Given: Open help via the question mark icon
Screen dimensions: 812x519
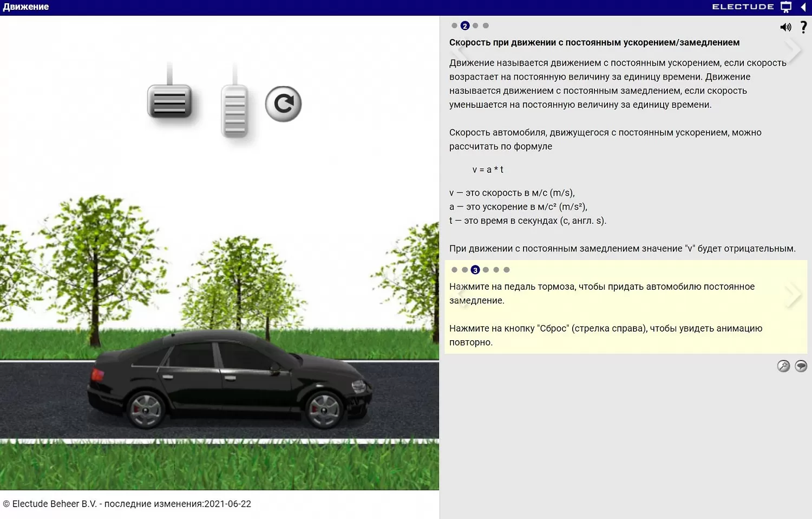Looking at the screenshot, I should [804, 27].
